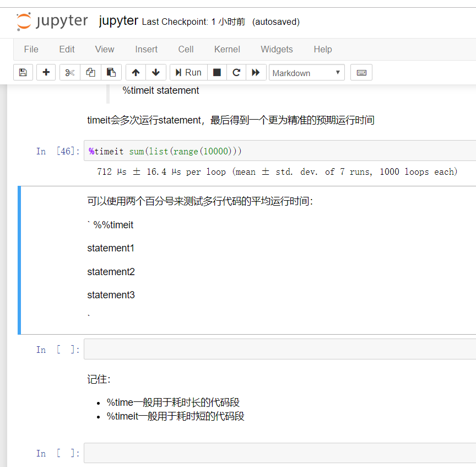
Task: Click into the %timeit sum code cell
Action: [280, 151]
